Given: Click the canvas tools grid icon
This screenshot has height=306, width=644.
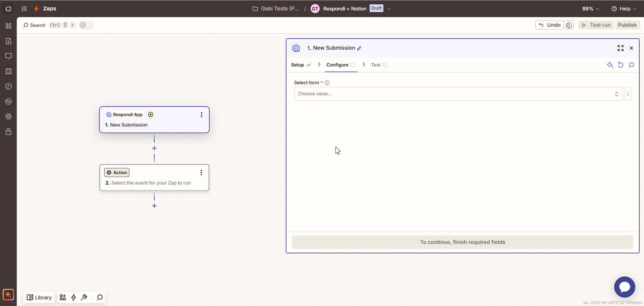Looking at the screenshot, I should click(63, 297).
